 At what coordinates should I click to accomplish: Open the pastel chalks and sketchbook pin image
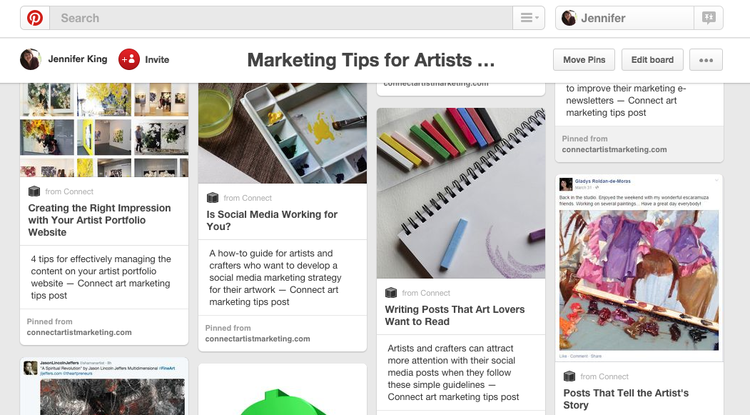[461, 193]
